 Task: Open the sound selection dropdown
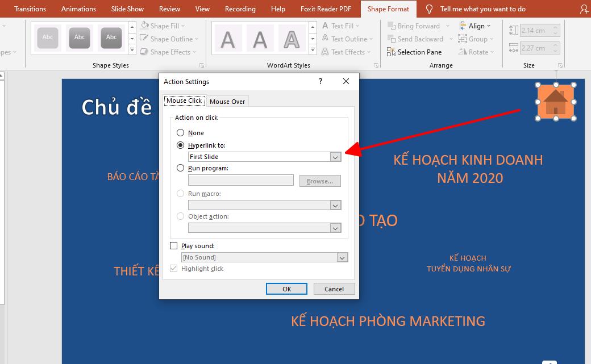coord(342,257)
